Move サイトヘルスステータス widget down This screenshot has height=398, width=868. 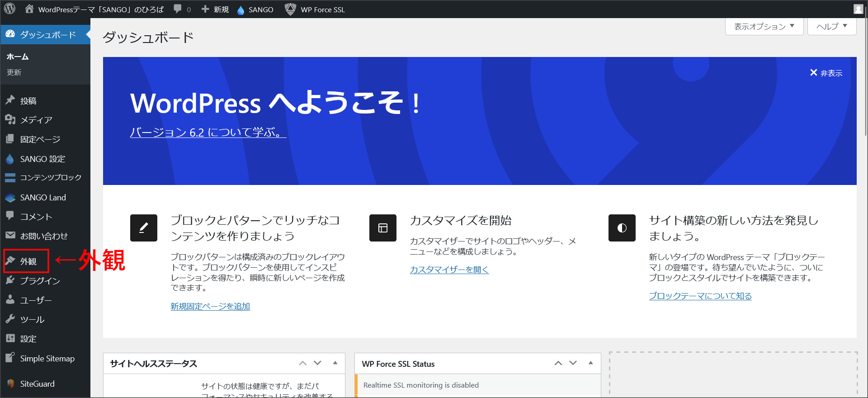point(318,363)
